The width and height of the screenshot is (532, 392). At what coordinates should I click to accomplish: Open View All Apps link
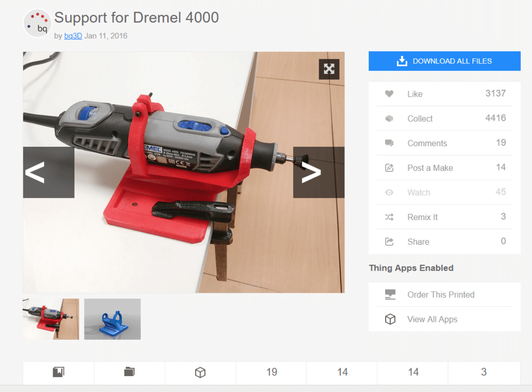click(x=432, y=320)
